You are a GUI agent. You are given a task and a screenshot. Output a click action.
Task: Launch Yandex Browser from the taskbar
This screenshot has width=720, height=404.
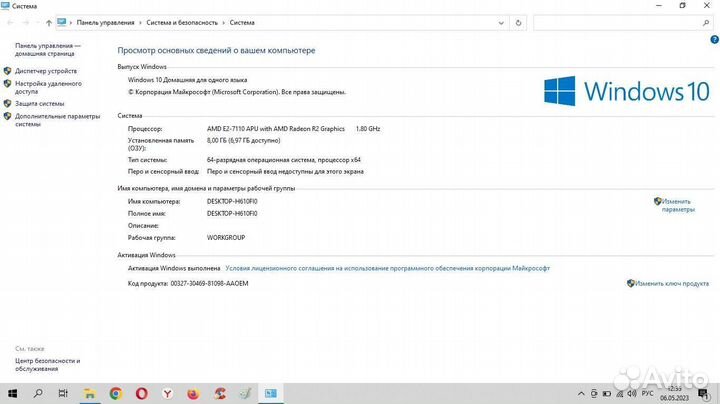tap(168, 393)
